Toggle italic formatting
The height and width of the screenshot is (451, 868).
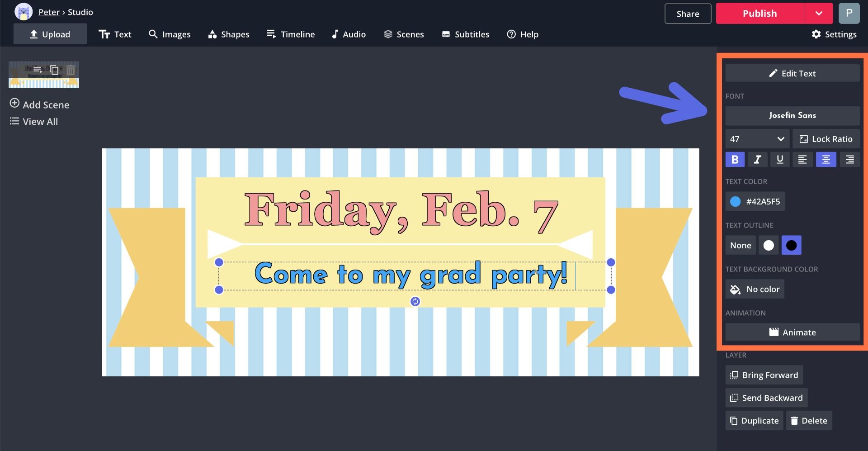757,159
